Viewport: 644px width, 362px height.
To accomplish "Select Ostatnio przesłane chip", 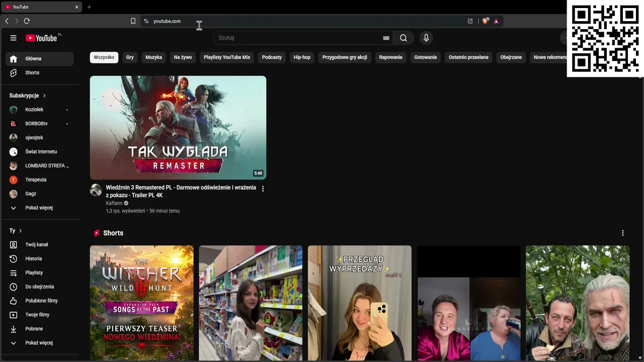I will pyautogui.click(x=468, y=57).
